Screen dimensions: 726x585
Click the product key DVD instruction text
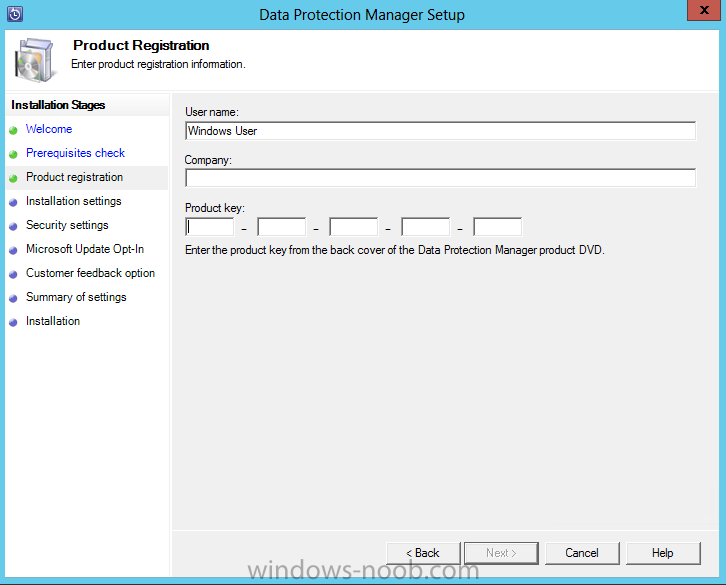click(395, 250)
